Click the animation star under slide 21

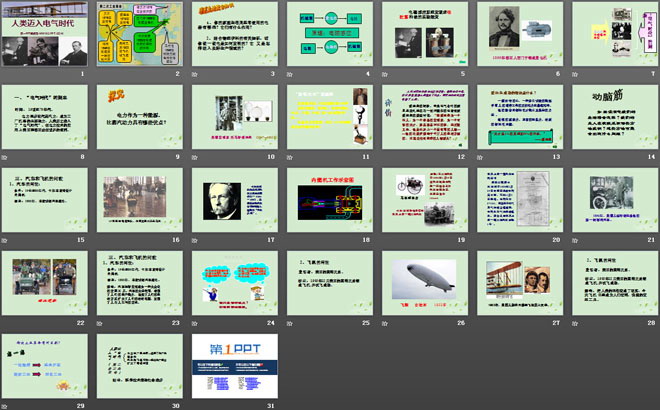click(x=575, y=240)
